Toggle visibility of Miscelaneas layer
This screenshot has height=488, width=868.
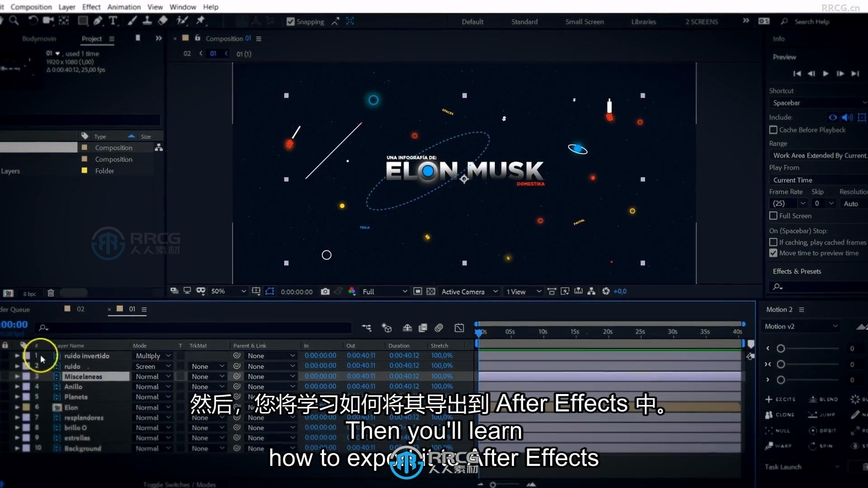pos(5,376)
